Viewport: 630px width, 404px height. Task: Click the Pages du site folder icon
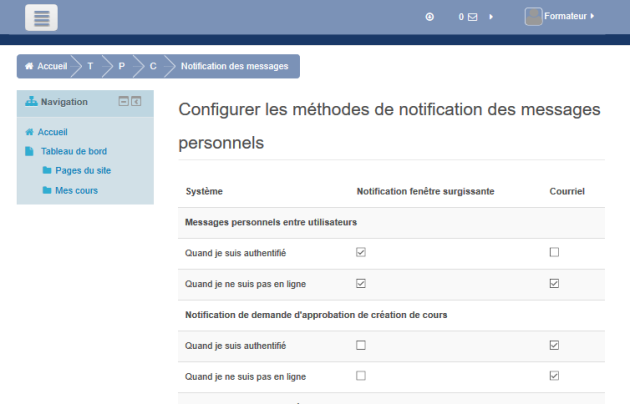[x=46, y=171]
